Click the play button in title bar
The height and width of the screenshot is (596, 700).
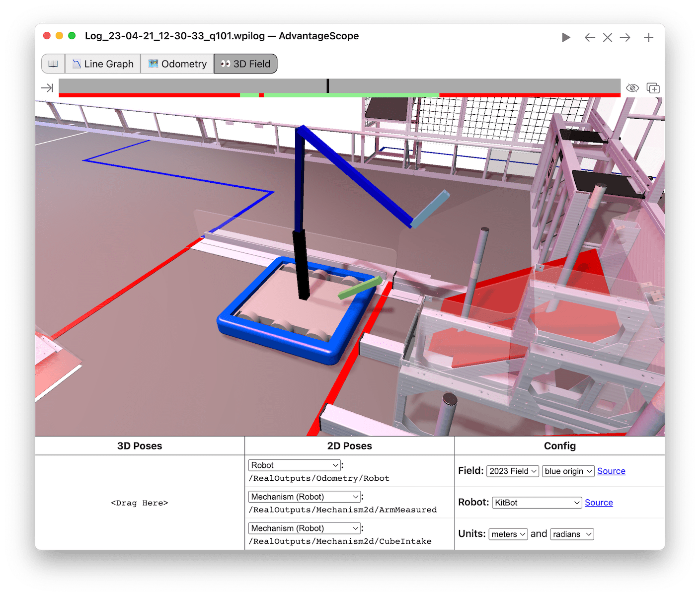565,38
